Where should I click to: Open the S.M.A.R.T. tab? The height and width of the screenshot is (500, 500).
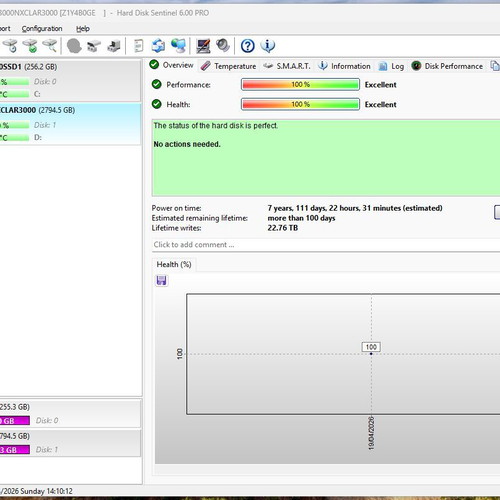tap(287, 66)
